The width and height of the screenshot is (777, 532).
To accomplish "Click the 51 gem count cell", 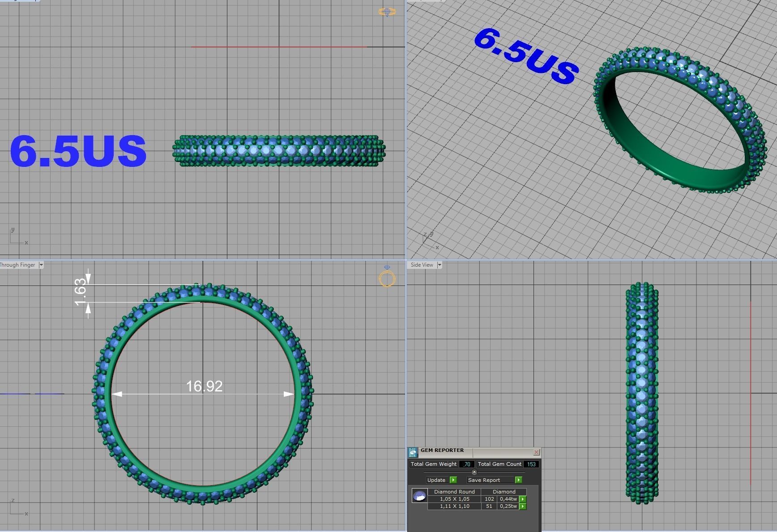I will (x=489, y=506).
